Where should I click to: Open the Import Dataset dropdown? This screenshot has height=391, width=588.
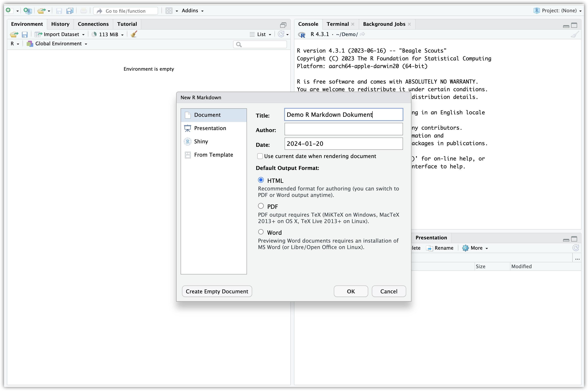pyautogui.click(x=61, y=34)
